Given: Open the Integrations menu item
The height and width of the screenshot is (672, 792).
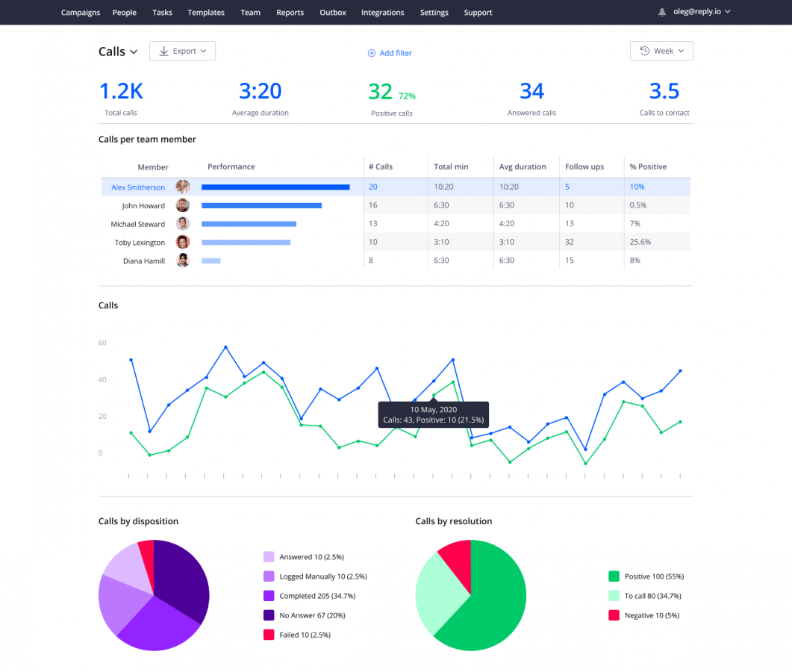Looking at the screenshot, I should (382, 13).
